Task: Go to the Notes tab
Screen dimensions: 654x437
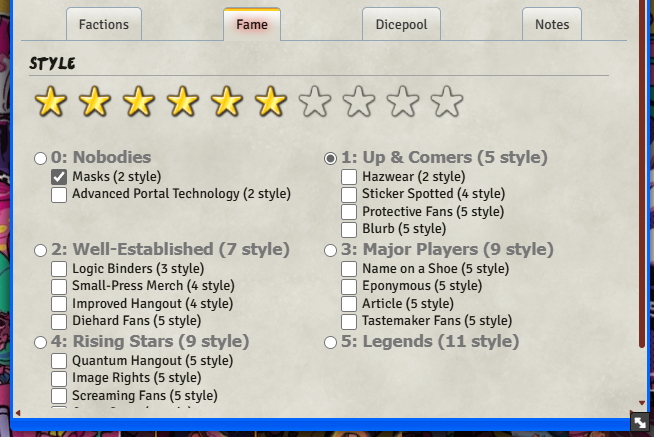Action: (552, 24)
